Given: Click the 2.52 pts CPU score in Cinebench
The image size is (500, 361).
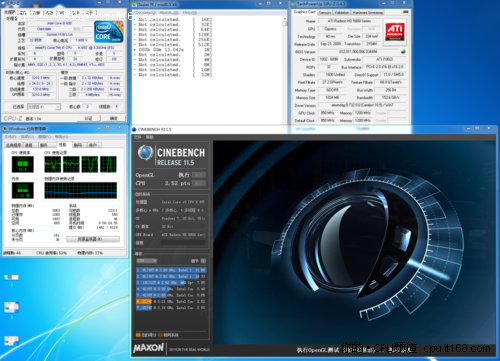Looking at the screenshot, I should pos(177,183).
